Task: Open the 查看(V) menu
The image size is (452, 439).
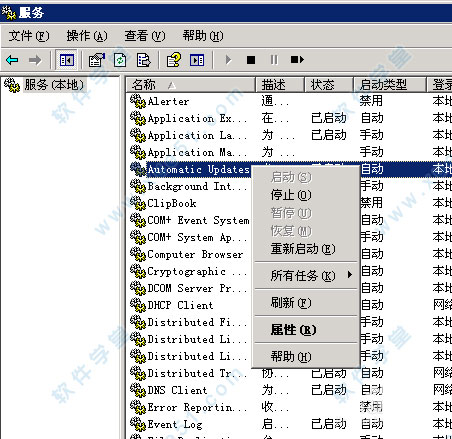Action: point(145,36)
